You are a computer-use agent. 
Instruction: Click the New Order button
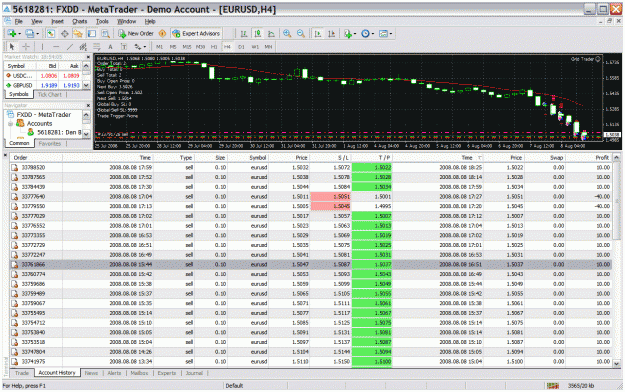tap(136, 34)
